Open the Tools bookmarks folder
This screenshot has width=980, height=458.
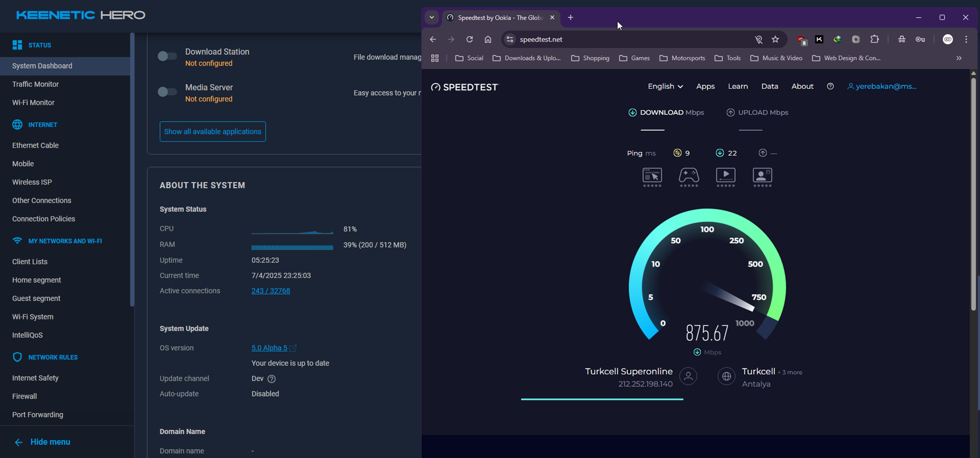coord(727,58)
